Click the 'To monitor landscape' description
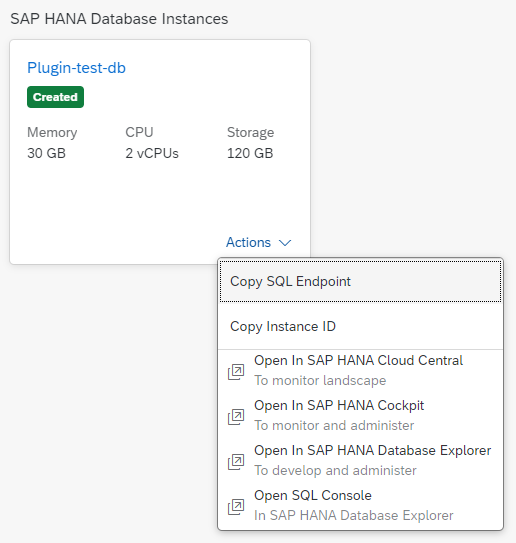The image size is (516, 543). tap(320, 380)
